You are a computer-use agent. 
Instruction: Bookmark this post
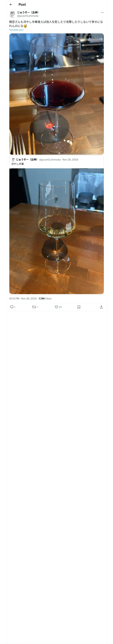(x=79, y=307)
